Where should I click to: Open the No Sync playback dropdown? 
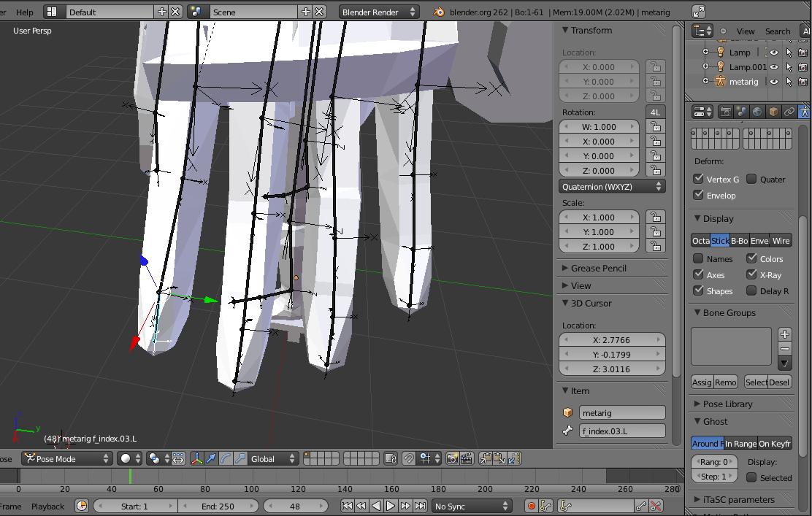click(x=472, y=507)
